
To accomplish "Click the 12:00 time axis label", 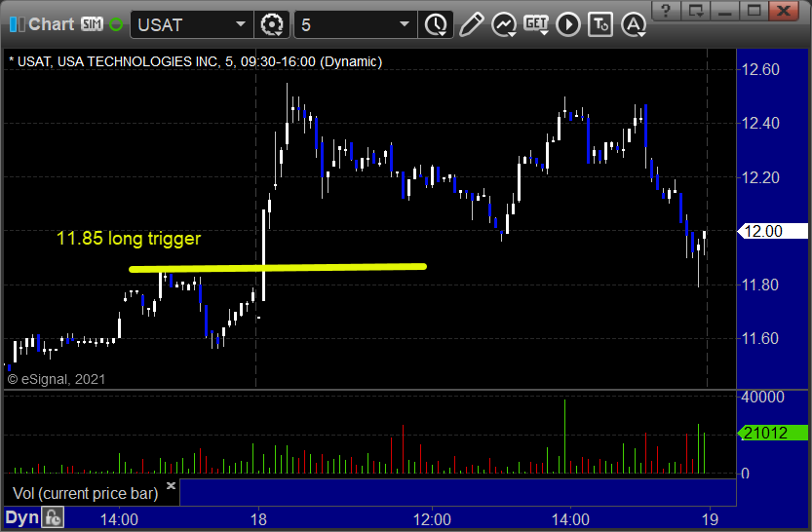I will coord(432,519).
